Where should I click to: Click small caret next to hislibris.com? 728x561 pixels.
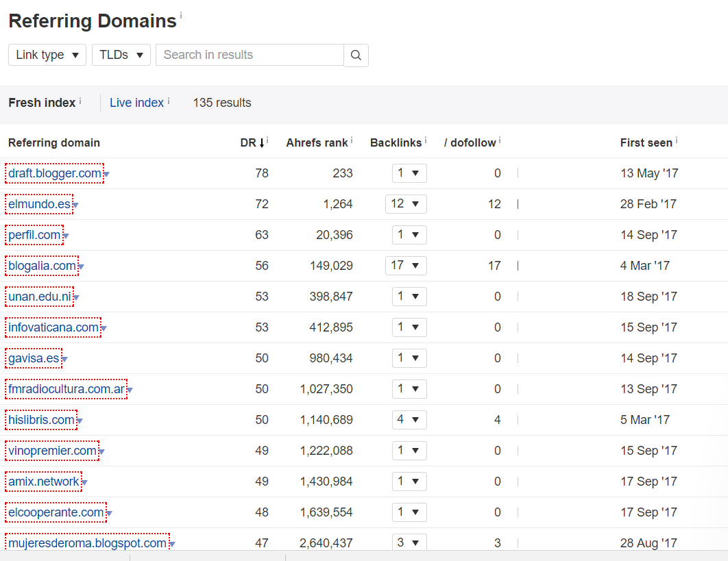[80, 421]
